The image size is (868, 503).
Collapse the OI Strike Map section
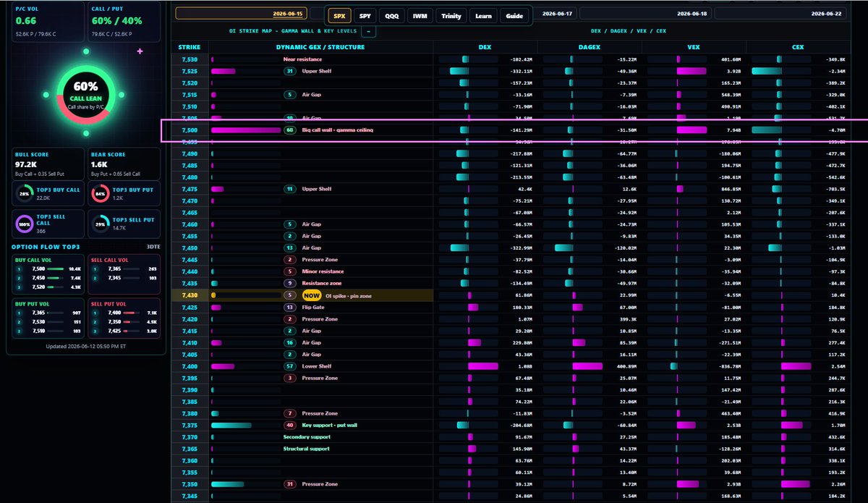tap(368, 31)
